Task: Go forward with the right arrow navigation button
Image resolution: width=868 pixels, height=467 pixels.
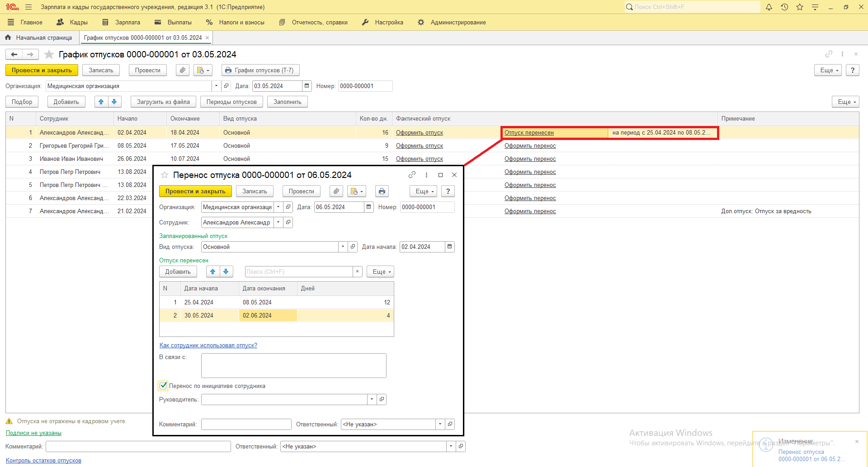Action: [x=30, y=55]
